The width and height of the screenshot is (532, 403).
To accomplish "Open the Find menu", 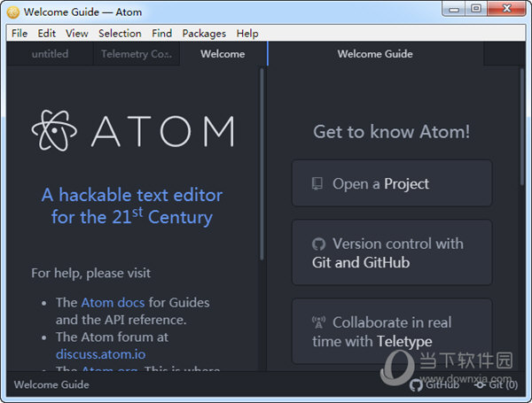I will (161, 34).
